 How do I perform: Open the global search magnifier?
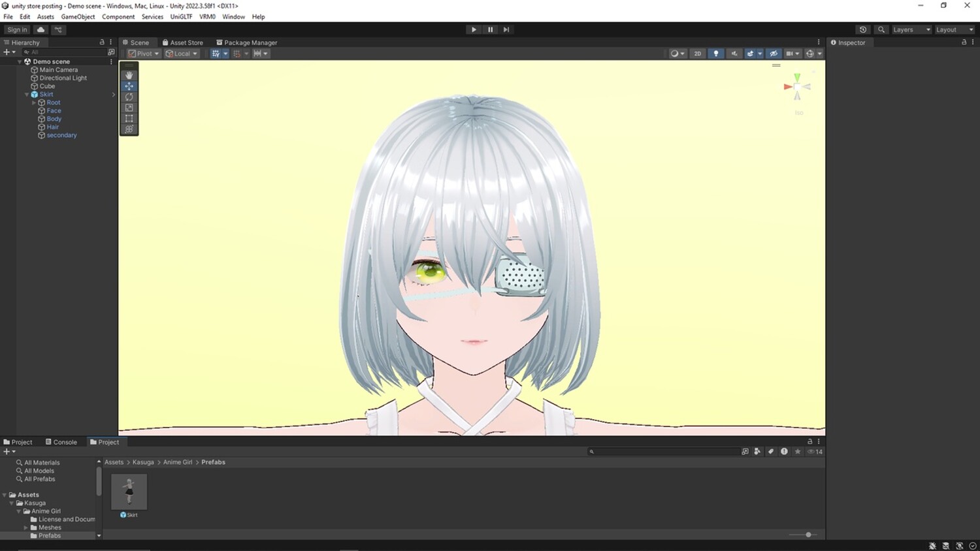881,29
